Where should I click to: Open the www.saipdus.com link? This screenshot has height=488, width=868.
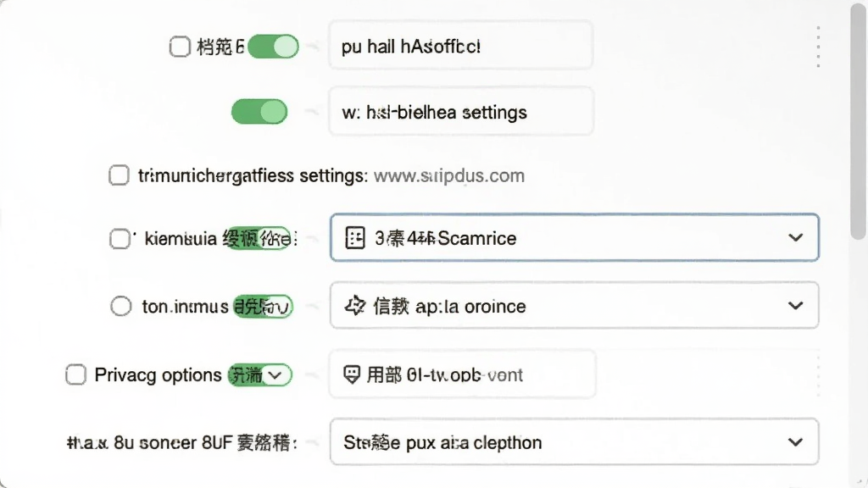tap(449, 176)
